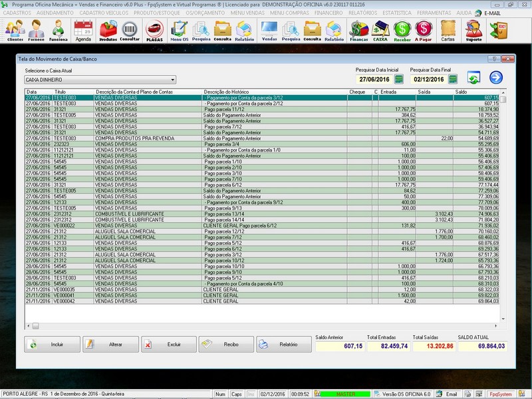Click Consulta icon left of Relatório
Image resolution: width=532 pixels, height=399 pixels.
tap(223, 31)
